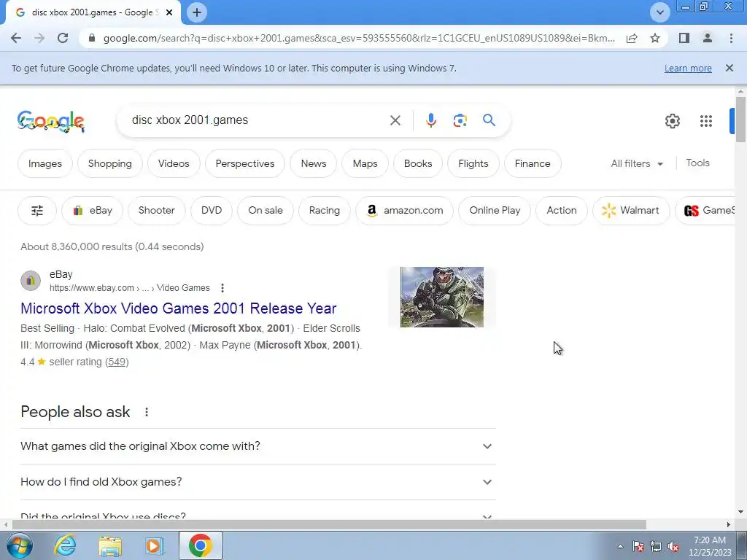Open Windows Media Player from taskbar

[x=154, y=545]
